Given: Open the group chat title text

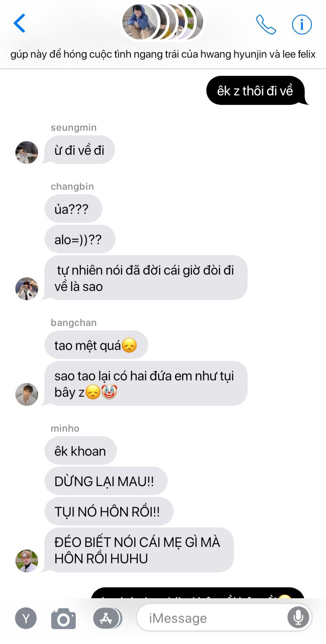Looking at the screenshot, I should 163,55.
